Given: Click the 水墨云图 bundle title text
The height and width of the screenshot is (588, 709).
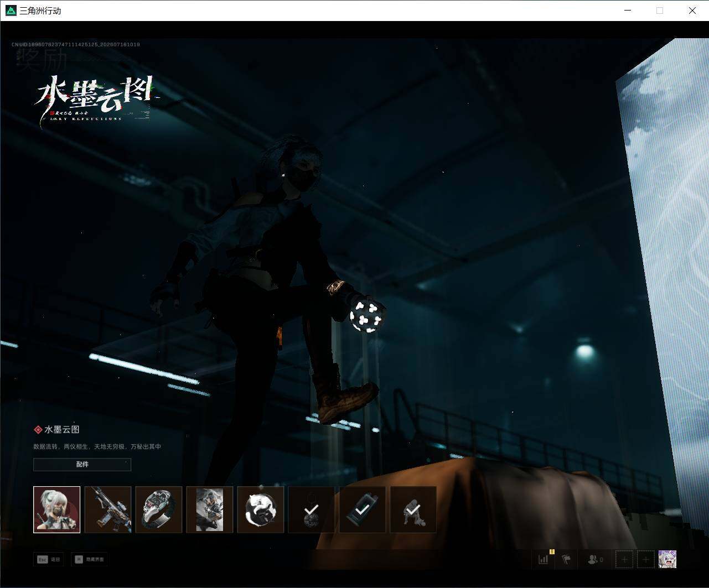Looking at the screenshot, I should pyautogui.click(x=62, y=429).
